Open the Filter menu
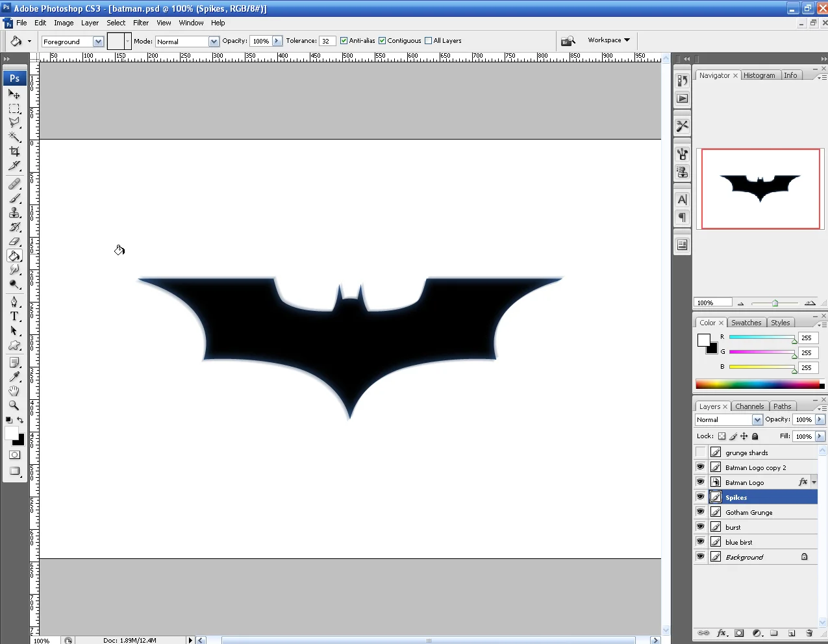Image resolution: width=828 pixels, height=644 pixels. 141,23
